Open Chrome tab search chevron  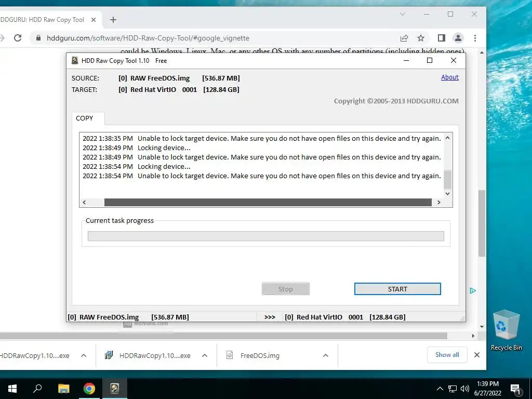(403, 14)
